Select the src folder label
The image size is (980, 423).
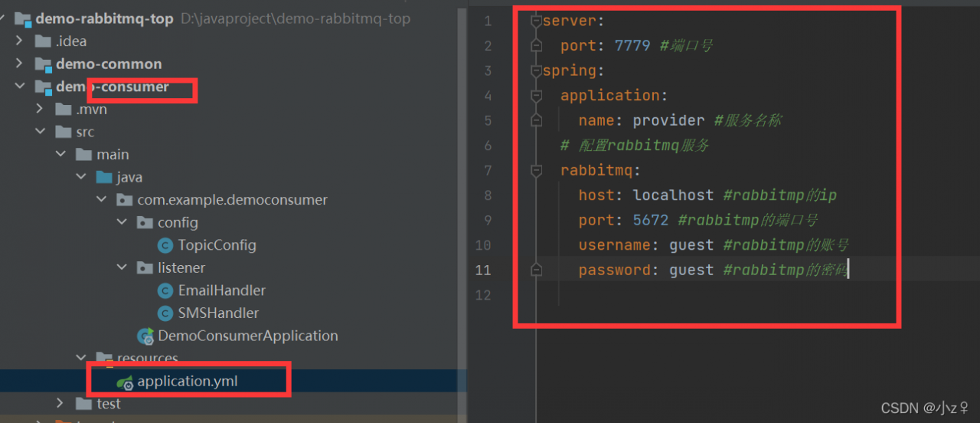(x=85, y=132)
